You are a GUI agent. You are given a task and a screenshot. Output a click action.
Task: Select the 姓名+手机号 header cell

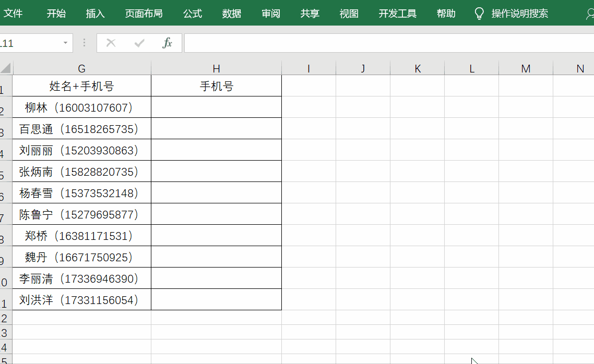coord(82,86)
